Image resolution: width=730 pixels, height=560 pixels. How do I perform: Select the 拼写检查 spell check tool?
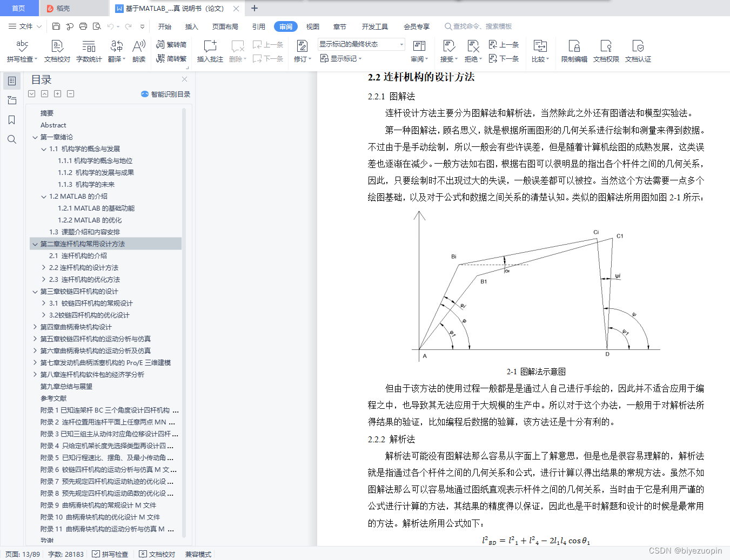click(22, 50)
